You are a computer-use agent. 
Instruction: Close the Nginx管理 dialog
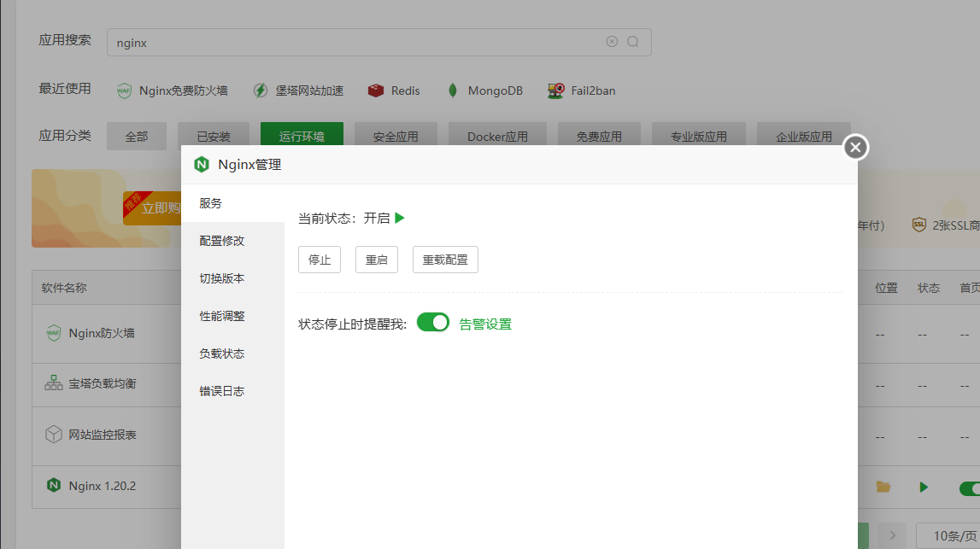[x=855, y=148]
